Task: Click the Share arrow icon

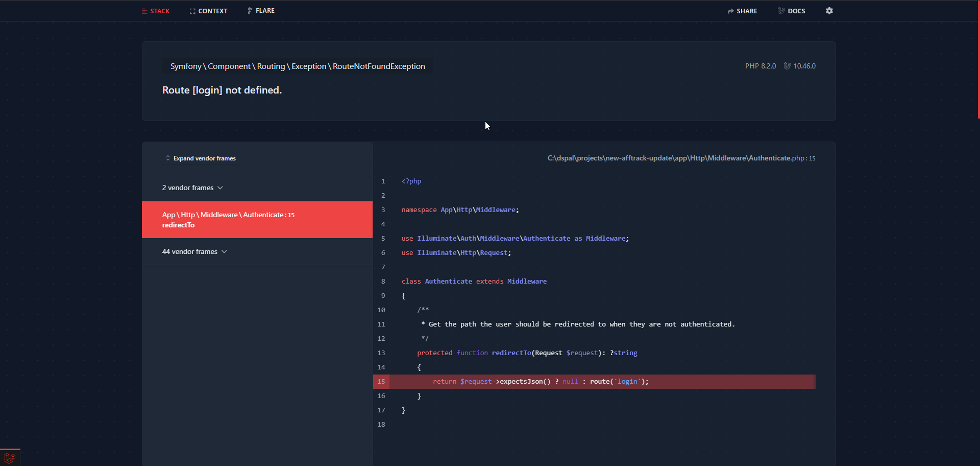Action: click(730, 11)
